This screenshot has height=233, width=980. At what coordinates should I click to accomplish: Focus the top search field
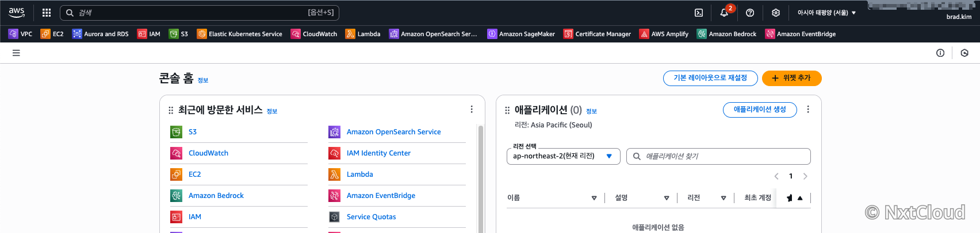click(x=199, y=13)
